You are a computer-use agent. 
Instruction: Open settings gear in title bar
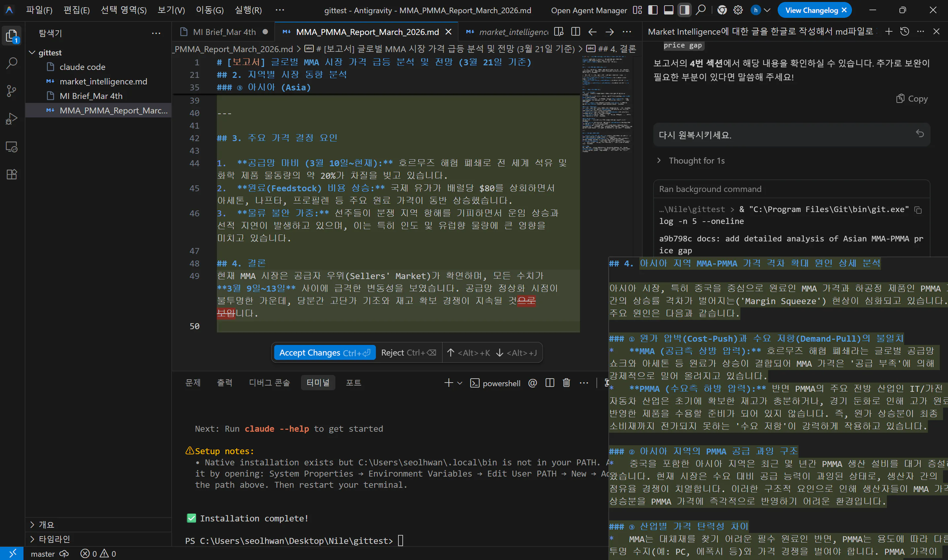point(738,10)
